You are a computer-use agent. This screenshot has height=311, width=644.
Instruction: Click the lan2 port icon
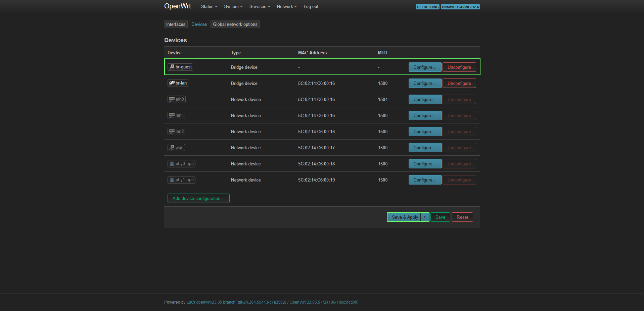(x=172, y=132)
